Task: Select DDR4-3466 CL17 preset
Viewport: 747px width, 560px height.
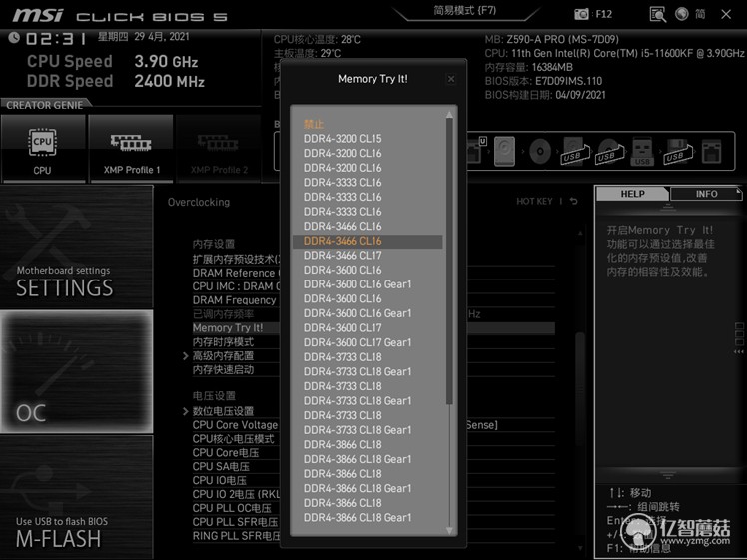Action: [343, 256]
